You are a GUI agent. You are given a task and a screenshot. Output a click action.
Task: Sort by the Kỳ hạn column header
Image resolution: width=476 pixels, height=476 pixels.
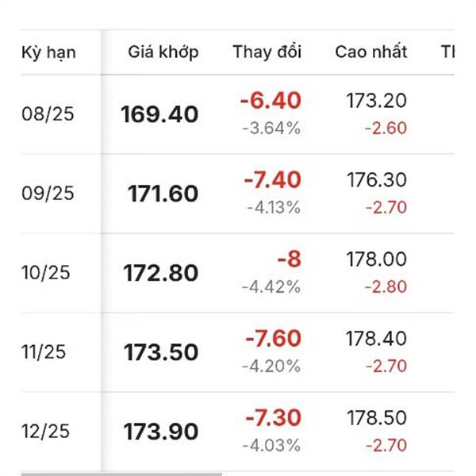[x=48, y=53]
